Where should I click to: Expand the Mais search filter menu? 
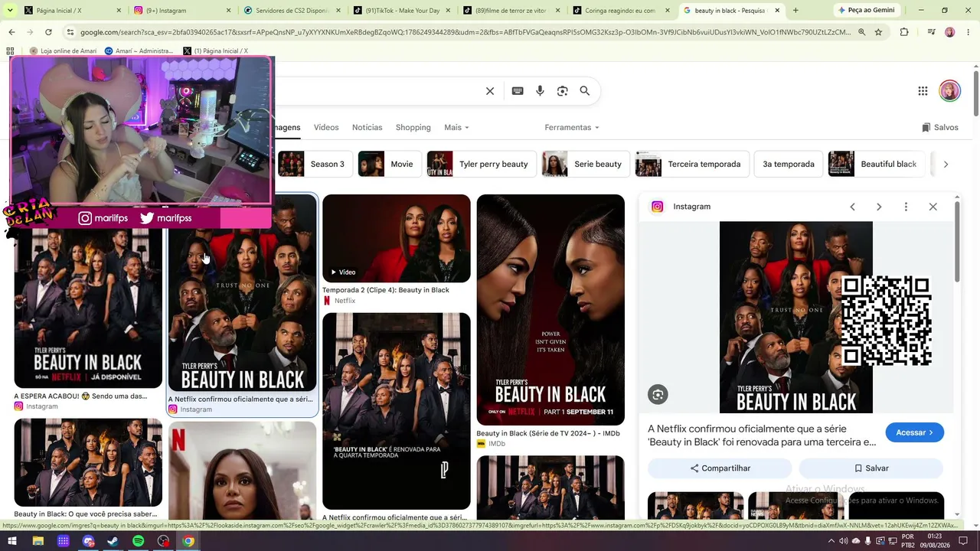[456, 127]
